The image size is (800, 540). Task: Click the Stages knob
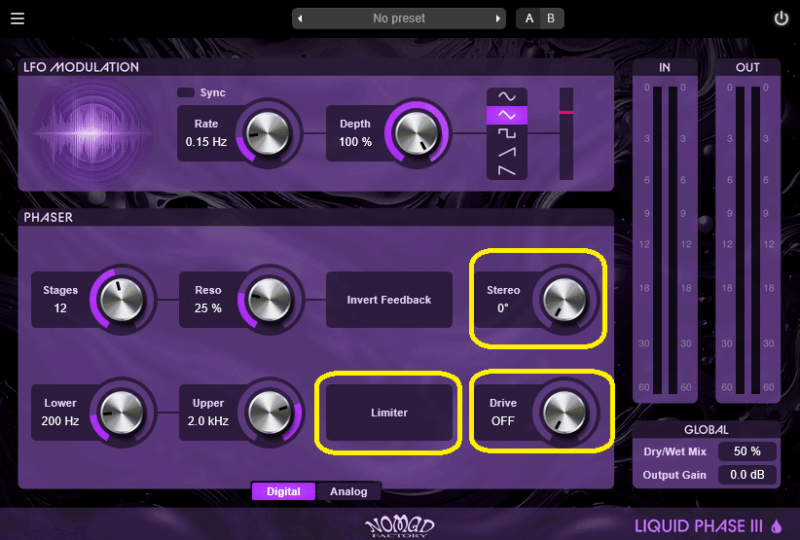pyautogui.click(x=121, y=300)
